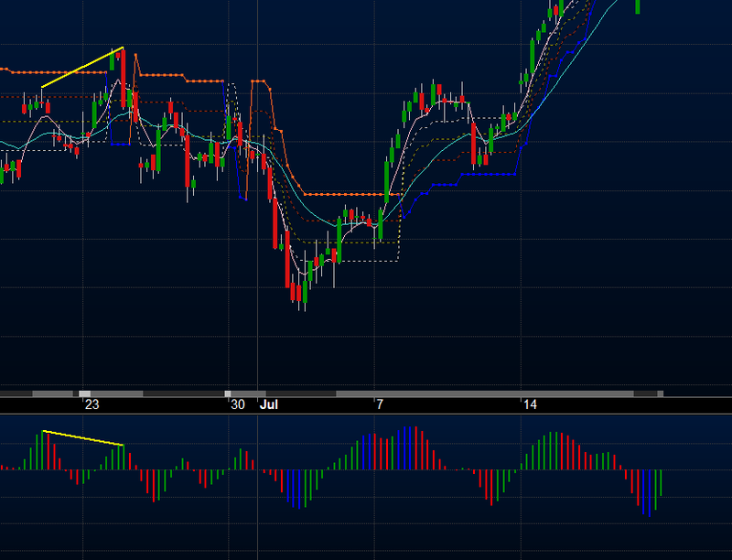Image resolution: width=732 pixels, height=560 pixels.
Task: Select the yellow trendline on the histogram panel
Action: [82, 438]
